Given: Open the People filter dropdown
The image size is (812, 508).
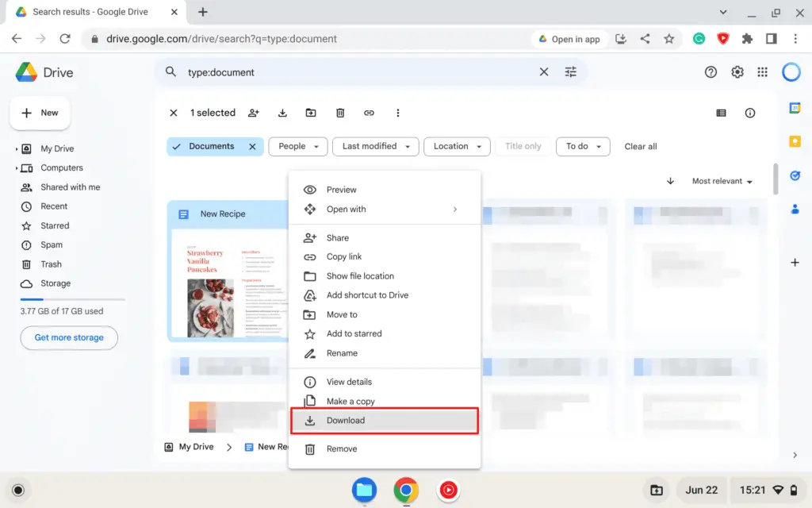Looking at the screenshot, I should tap(297, 146).
